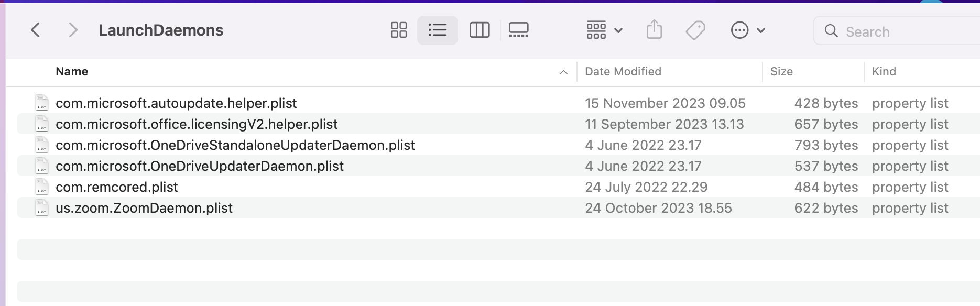Toggle the Name column sort direction arrow
Viewport: 980px width, 306px height.
coord(563,72)
